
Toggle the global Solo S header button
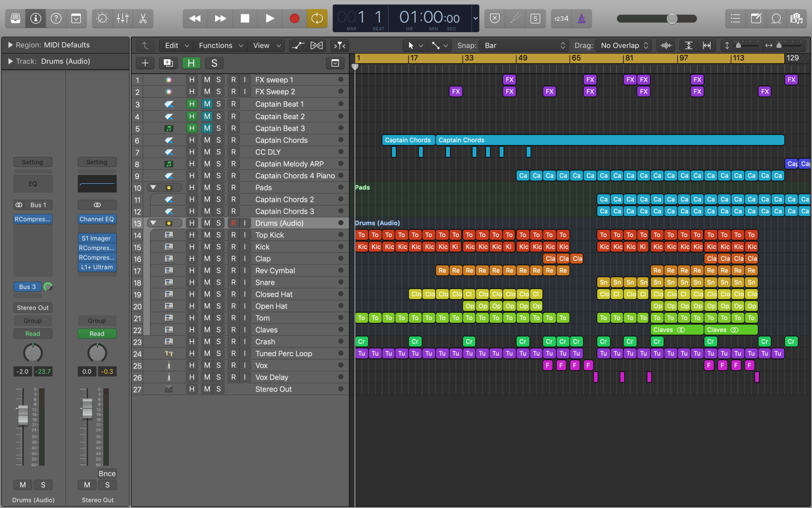click(x=214, y=63)
